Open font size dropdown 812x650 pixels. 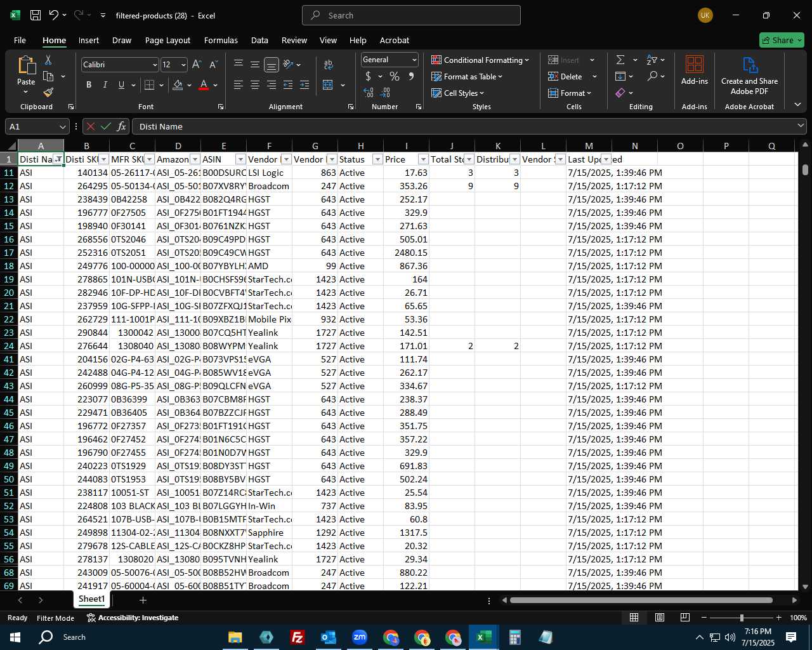pos(183,65)
